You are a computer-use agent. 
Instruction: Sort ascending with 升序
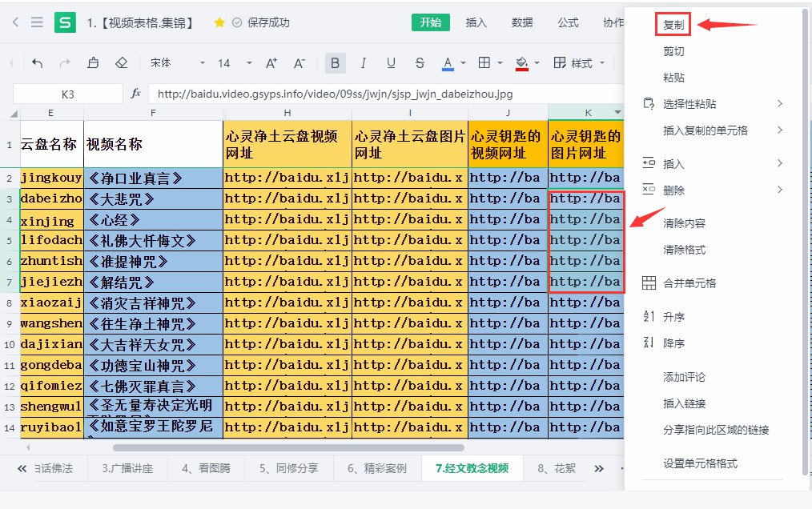click(x=673, y=317)
